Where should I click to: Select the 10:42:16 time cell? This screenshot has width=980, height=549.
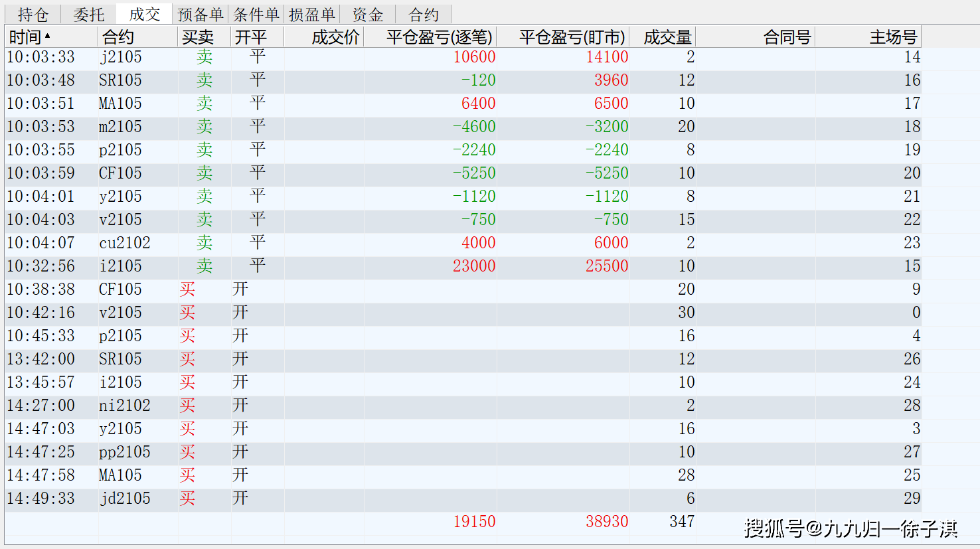41,313
